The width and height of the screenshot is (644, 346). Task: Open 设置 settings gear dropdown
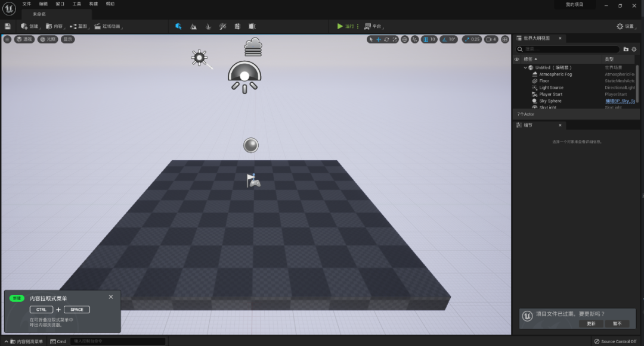[x=627, y=26]
